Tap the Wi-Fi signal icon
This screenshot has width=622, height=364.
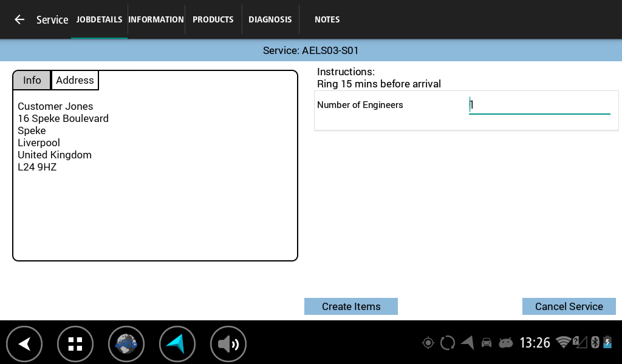563,342
